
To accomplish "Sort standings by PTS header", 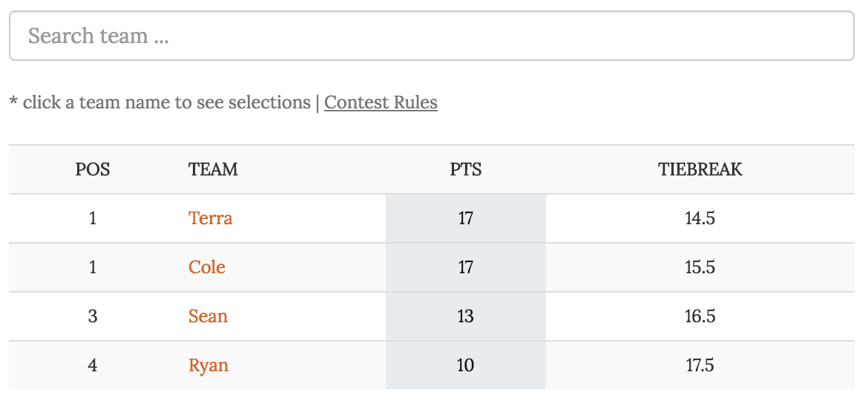I will pyautogui.click(x=466, y=169).
